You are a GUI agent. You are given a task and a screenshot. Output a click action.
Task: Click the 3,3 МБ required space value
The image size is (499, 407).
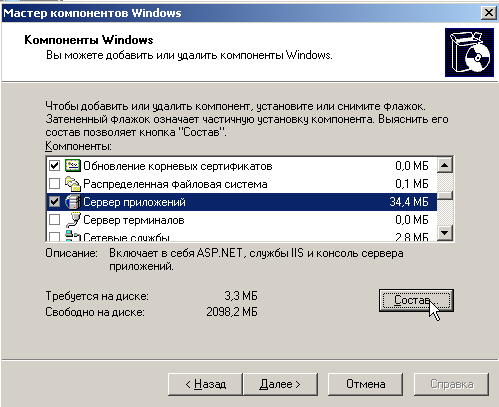[x=241, y=296]
